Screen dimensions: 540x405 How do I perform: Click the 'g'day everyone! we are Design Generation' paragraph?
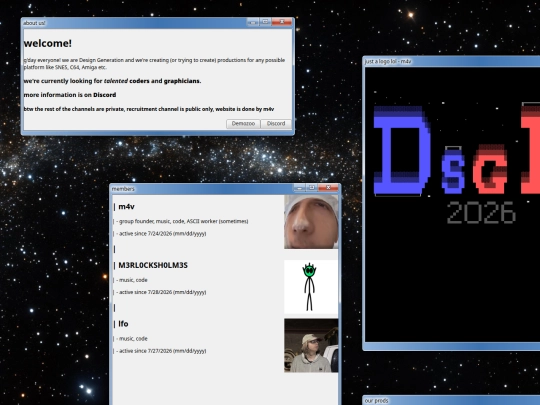click(154, 63)
